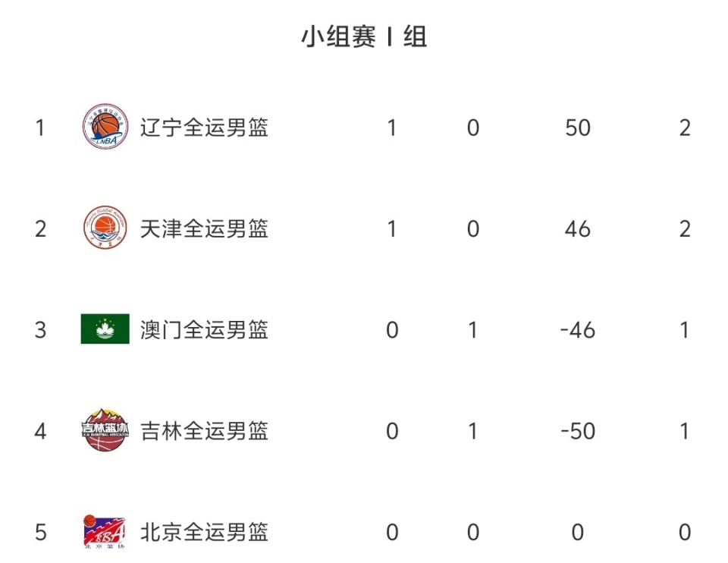728x563 pixels.
Task: Click the 小组赛 I 组 group heading
Action: (x=364, y=37)
